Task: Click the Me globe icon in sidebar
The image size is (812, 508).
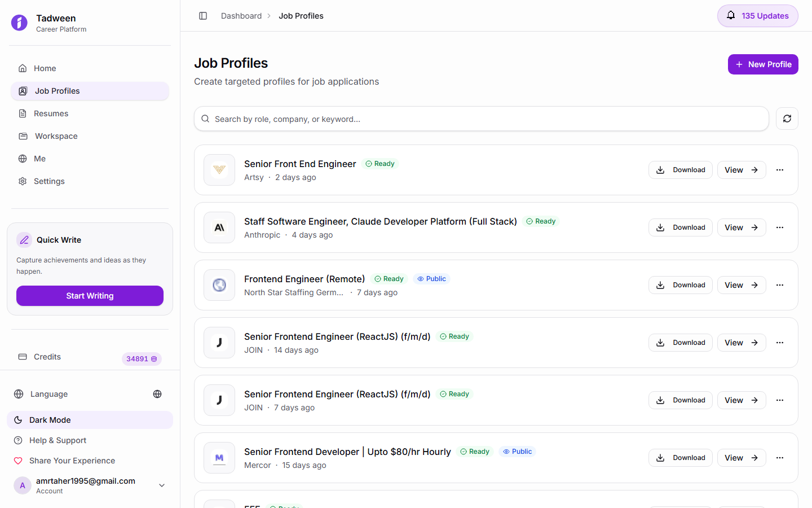Action: coord(22,159)
